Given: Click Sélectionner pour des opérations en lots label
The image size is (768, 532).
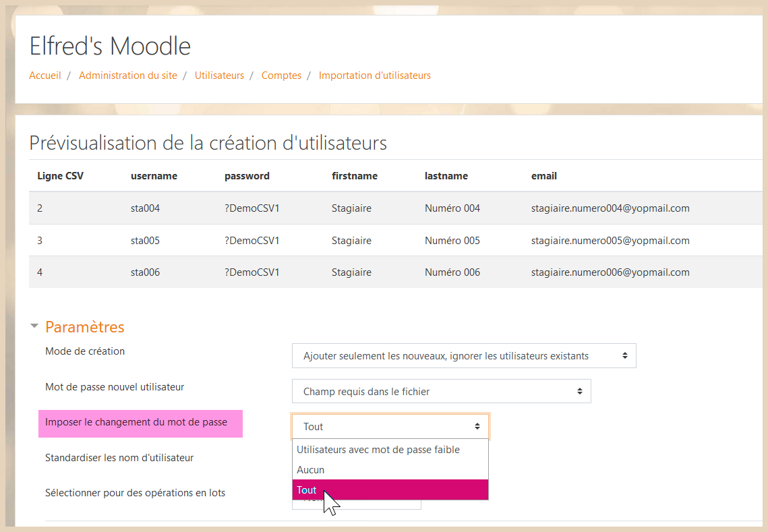Looking at the screenshot, I should [135, 493].
